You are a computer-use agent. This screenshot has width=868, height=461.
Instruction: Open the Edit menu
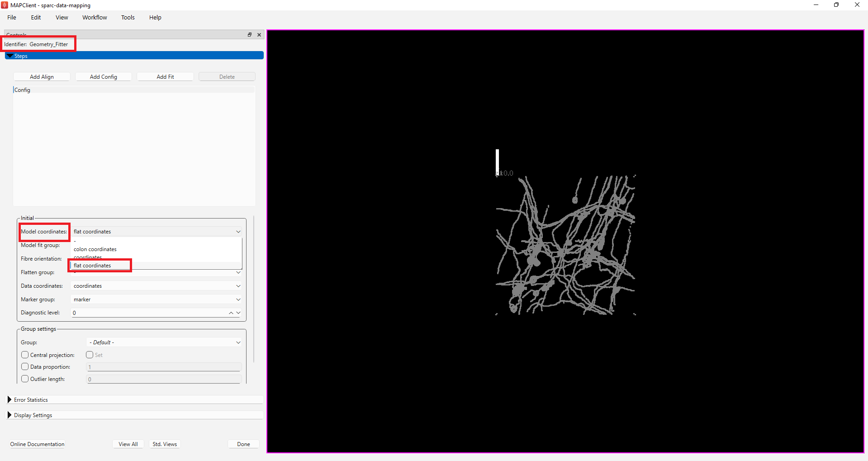coord(36,18)
